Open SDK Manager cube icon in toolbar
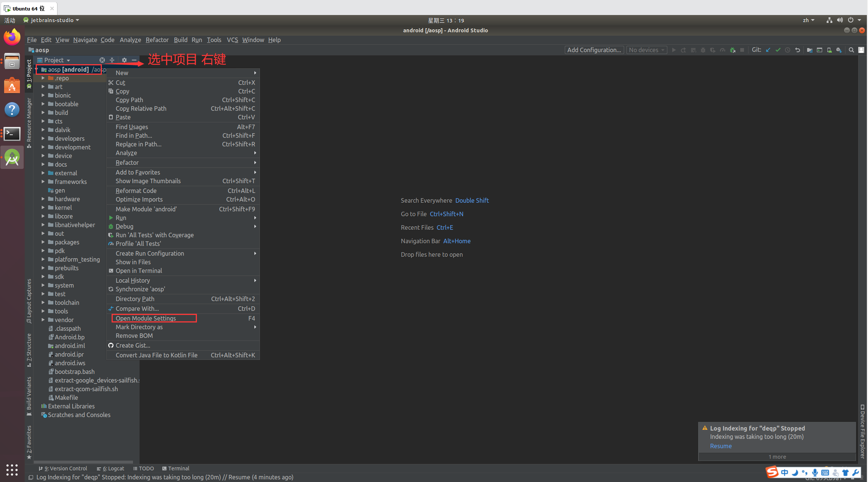This screenshot has height=482, width=868. coord(839,50)
